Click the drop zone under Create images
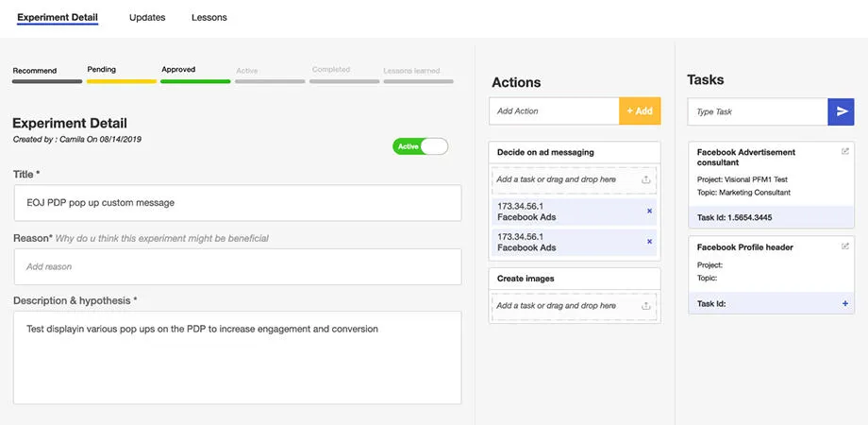Image resolution: width=868 pixels, height=425 pixels. click(x=574, y=306)
